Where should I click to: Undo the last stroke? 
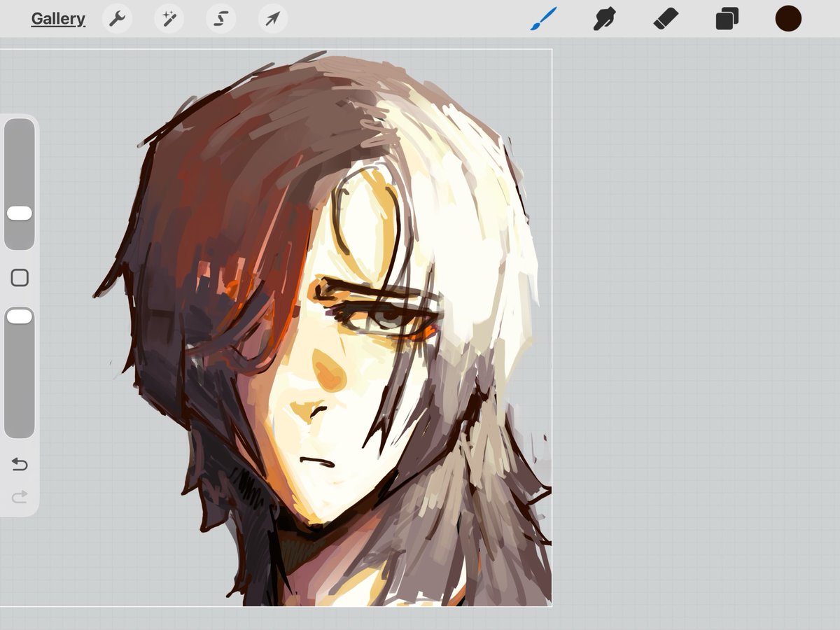[20, 464]
